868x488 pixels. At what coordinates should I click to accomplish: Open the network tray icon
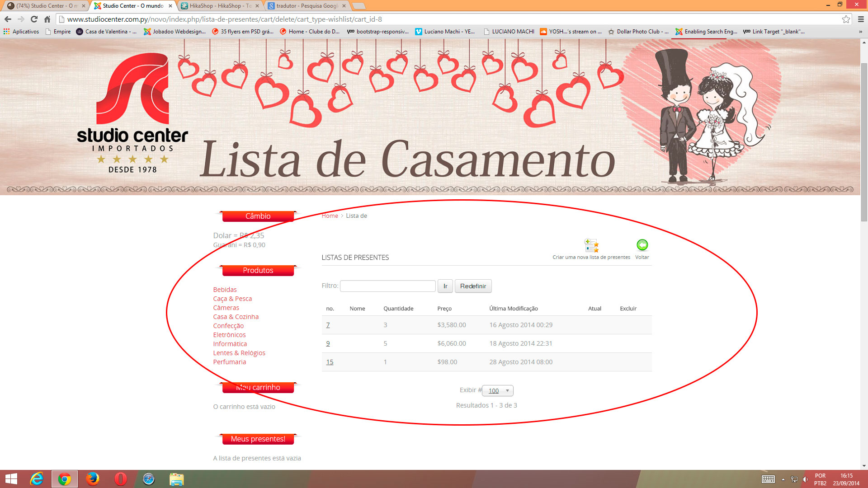(x=794, y=479)
